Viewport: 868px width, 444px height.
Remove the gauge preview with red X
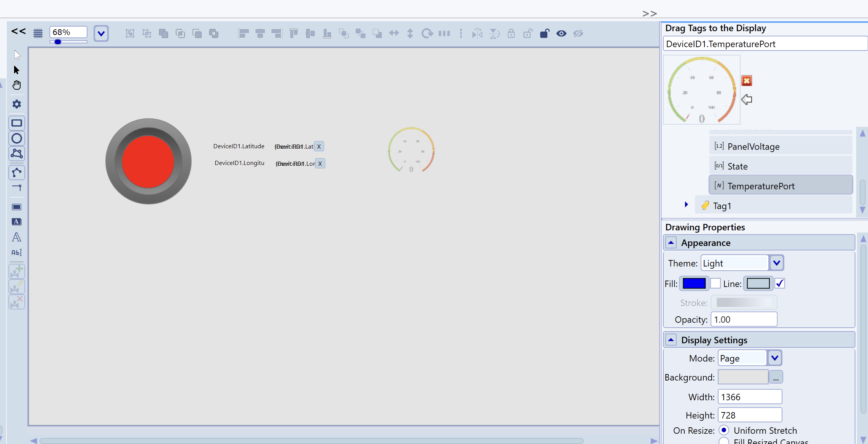[747, 81]
